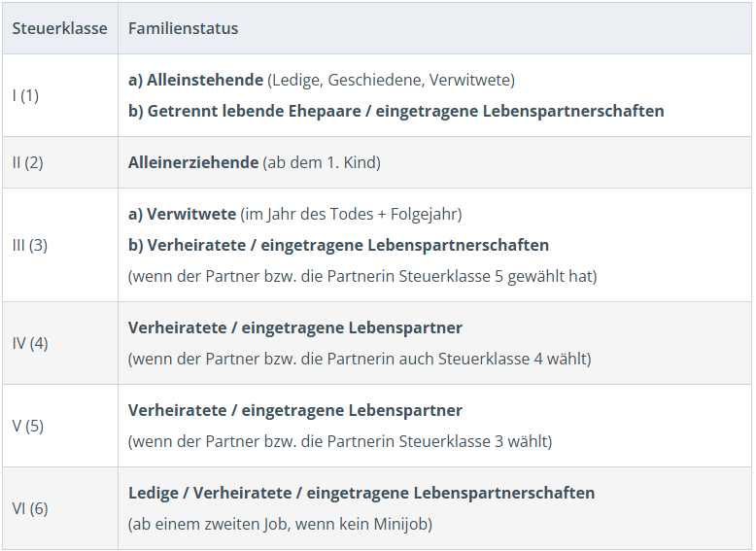Click '(Ledige, Geschiedene, Verwitwete)' text
This screenshot has width=756, height=551.
391,80
